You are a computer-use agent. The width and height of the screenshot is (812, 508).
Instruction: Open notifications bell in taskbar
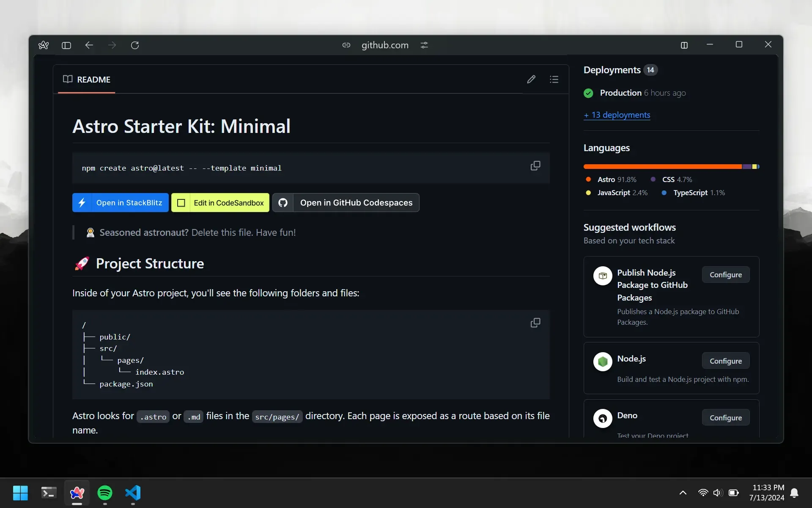[794, 493]
